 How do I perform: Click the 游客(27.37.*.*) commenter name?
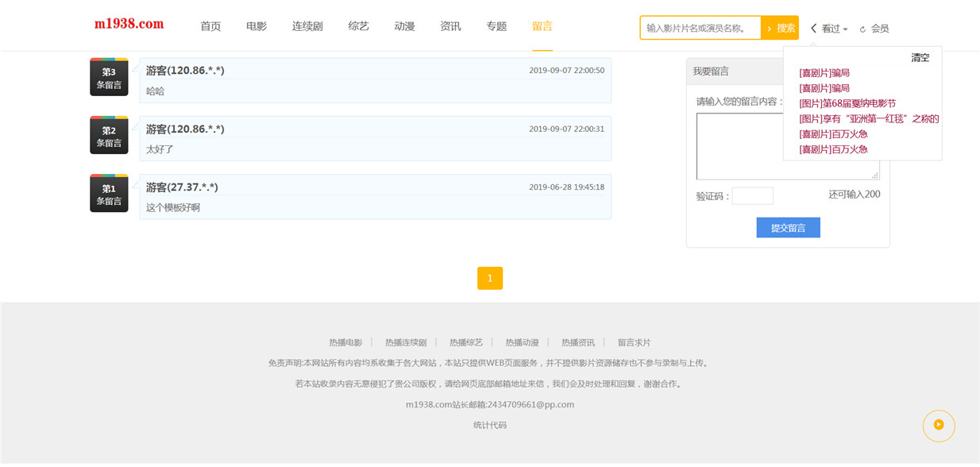tap(182, 187)
